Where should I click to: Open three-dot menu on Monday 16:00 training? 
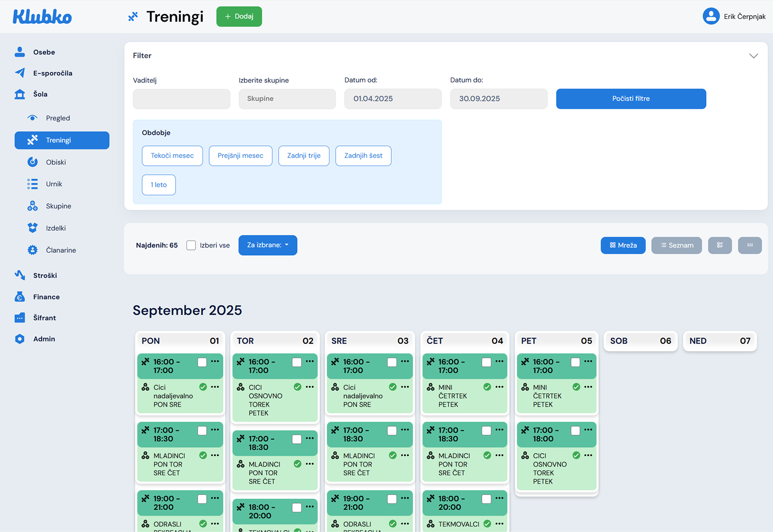pos(215,361)
